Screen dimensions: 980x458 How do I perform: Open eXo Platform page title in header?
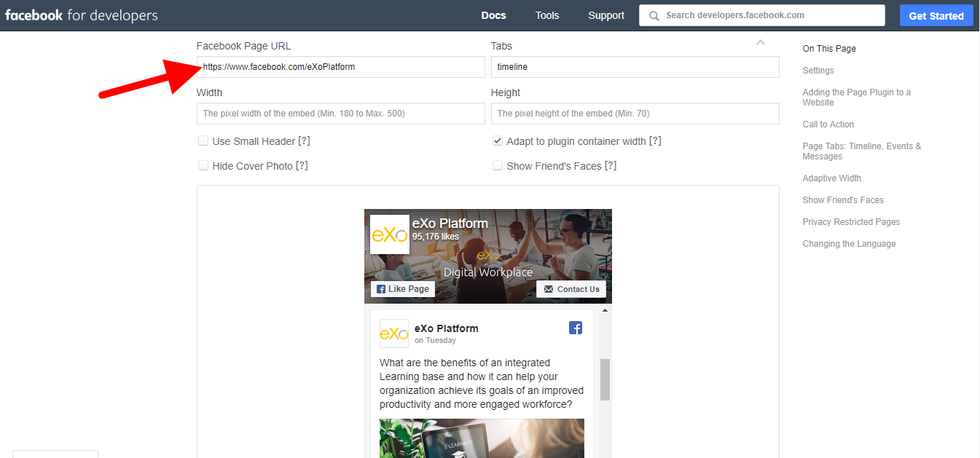point(450,224)
